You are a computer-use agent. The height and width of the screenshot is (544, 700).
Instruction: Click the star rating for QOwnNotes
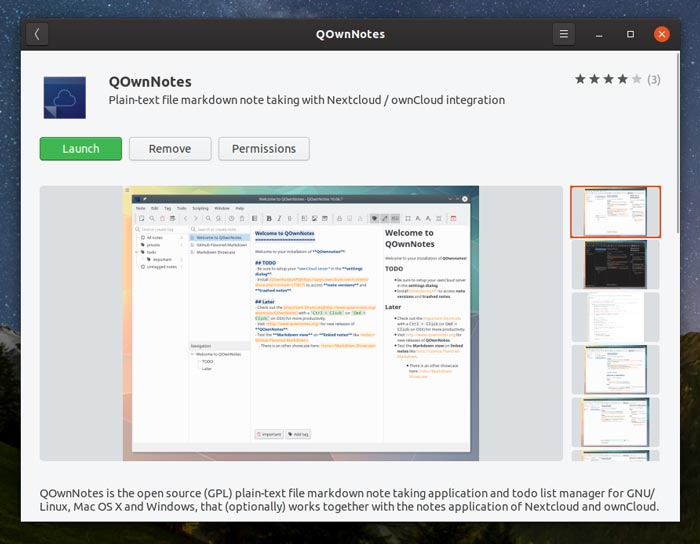click(x=608, y=79)
